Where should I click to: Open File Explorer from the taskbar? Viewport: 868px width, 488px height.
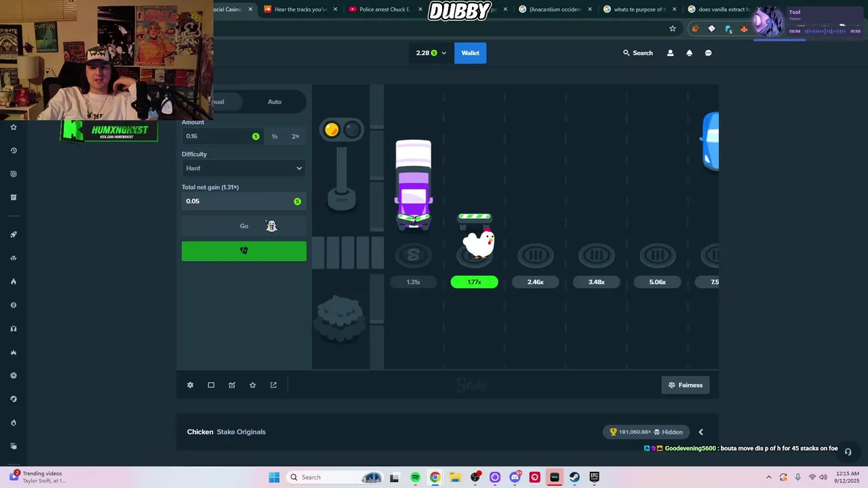pos(455,477)
